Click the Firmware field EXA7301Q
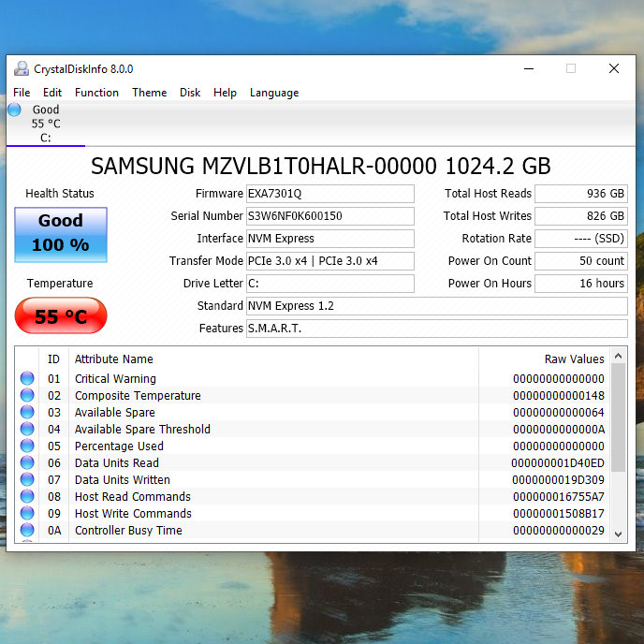Screen dimensions: 644x644 [330, 194]
